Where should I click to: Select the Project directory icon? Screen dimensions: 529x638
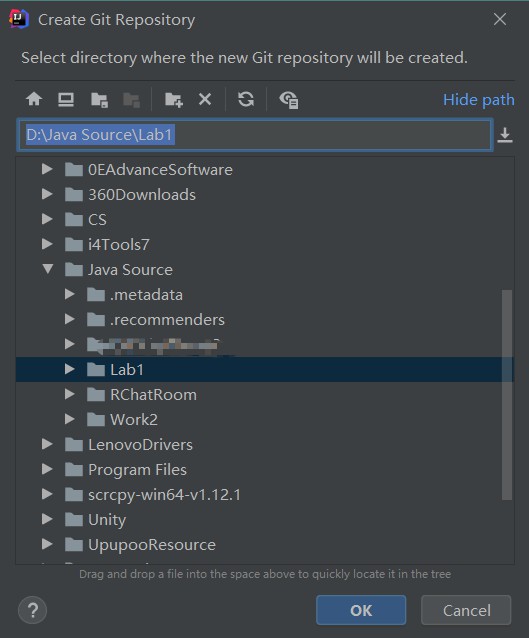point(99,100)
